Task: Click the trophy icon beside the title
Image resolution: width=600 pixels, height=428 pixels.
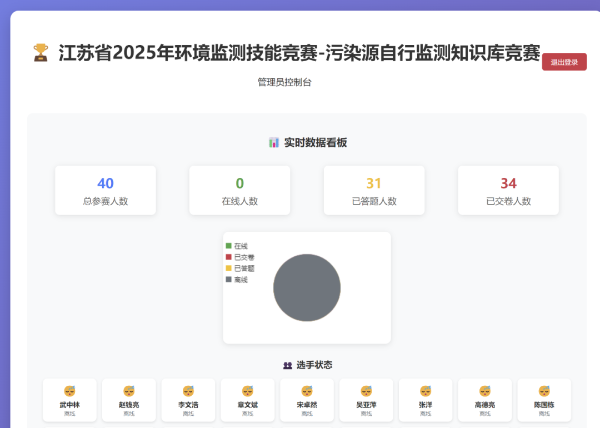Action: point(41,52)
